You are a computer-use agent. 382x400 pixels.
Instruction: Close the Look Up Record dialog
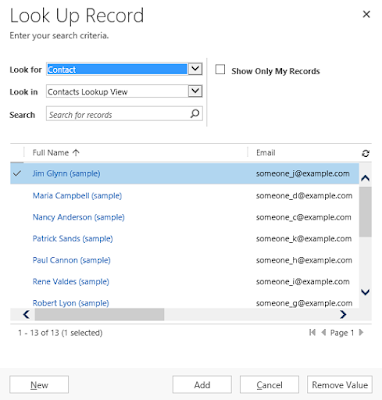coord(366,14)
